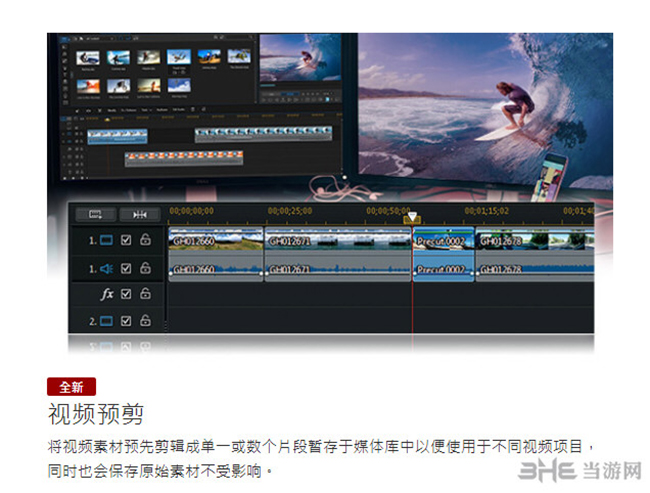The image size is (650, 493).
Task: Select the GH012678 video clip
Action: pyautogui.click(x=535, y=239)
